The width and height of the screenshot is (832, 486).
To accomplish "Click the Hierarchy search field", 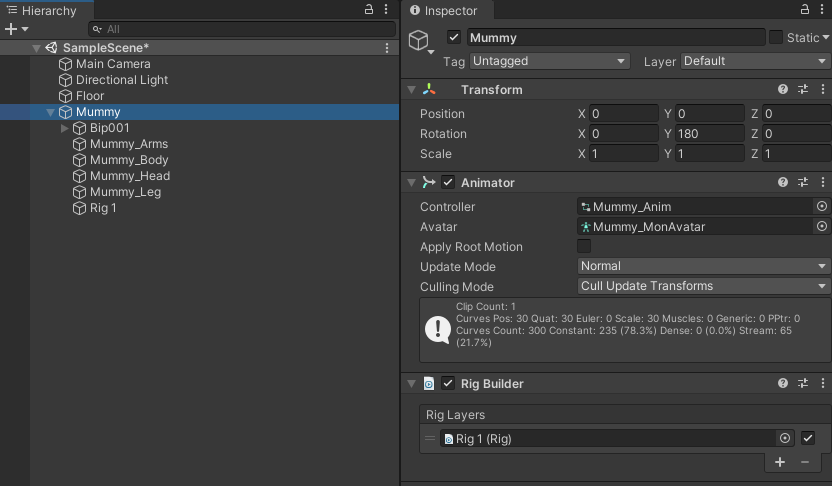I will tap(242, 29).
